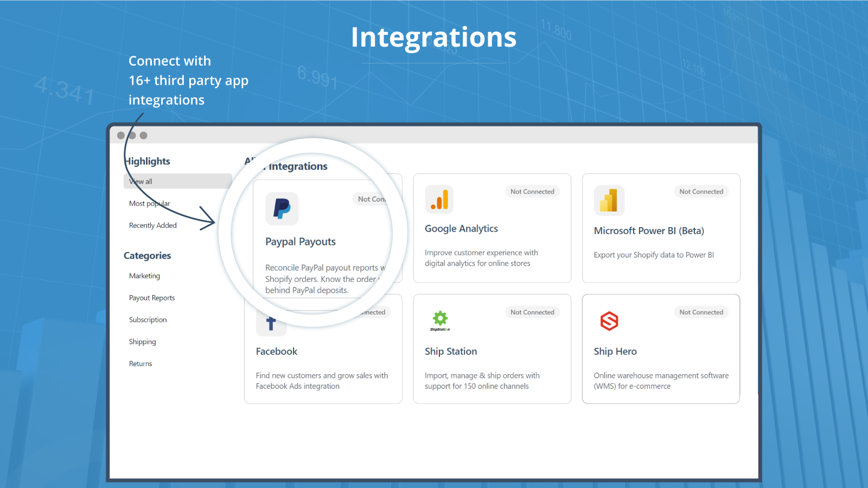The height and width of the screenshot is (488, 868).
Task: Click Not Connected badge on Ship Station
Action: [x=532, y=312]
